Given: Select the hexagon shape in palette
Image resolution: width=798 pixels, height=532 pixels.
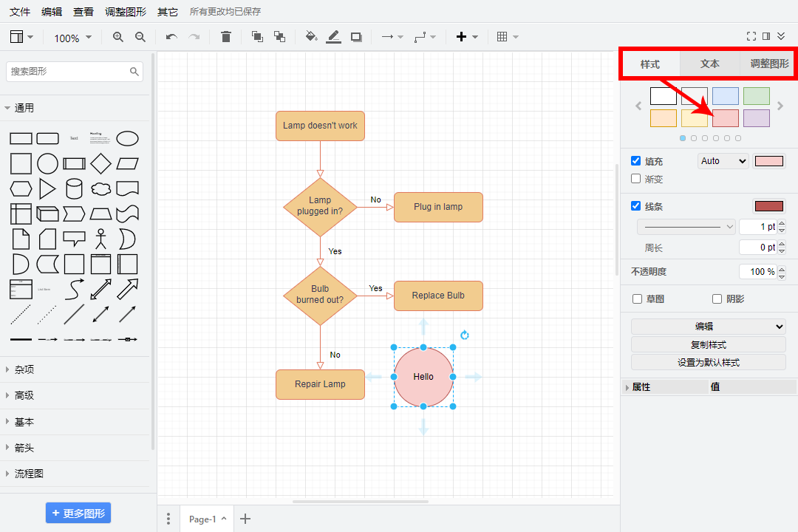Looking at the screenshot, I should point(21,189).
